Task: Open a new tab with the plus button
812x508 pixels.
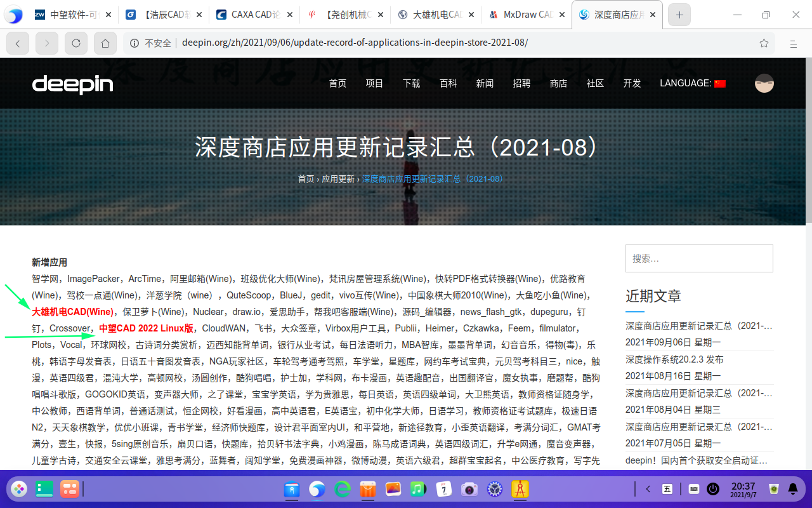Action: pyautogui.click(x=679, y=15)
